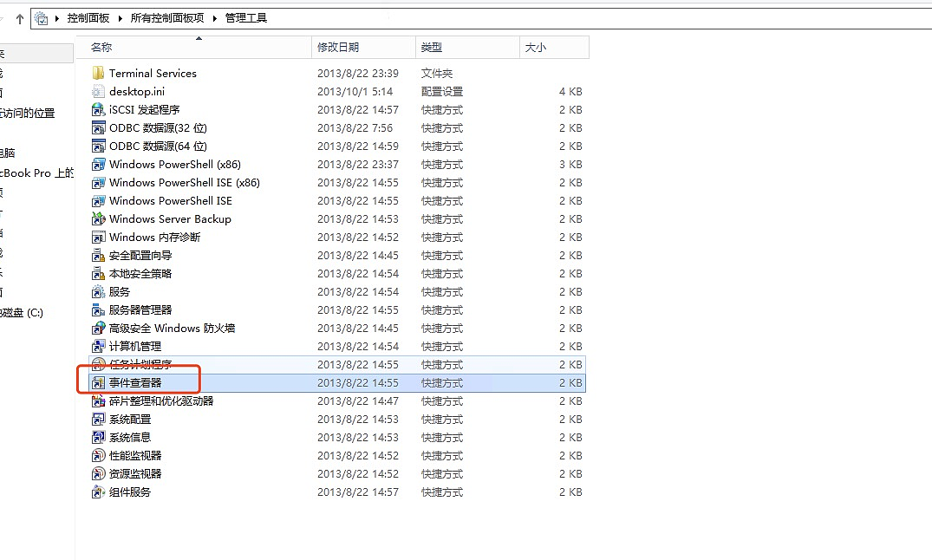Select the 系统配置 item name
This screenshot has width=932, height=560.
[x=130, y=420]
